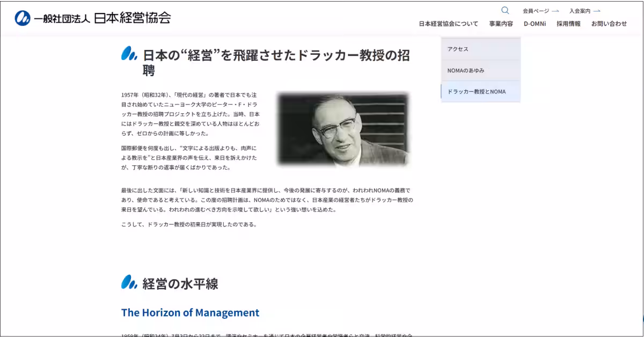Open the 事業内容 menu
The image size is (644, 337).
tap(501, 24)
